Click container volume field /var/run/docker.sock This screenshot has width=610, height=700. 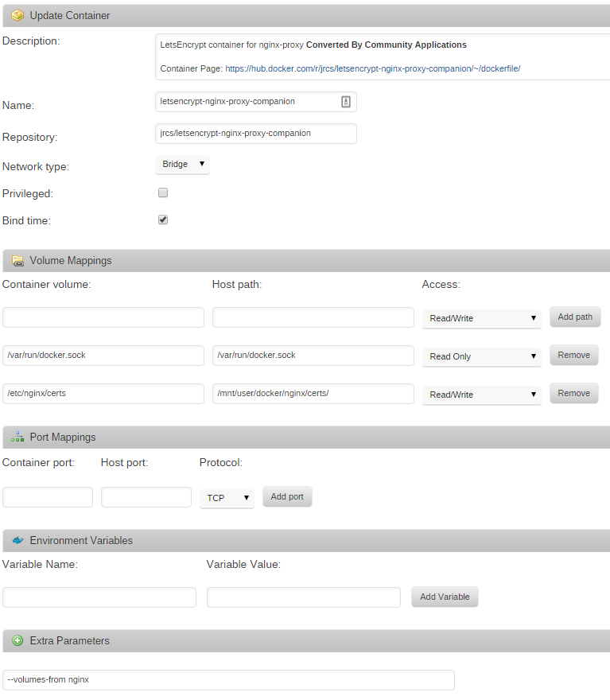103,356
